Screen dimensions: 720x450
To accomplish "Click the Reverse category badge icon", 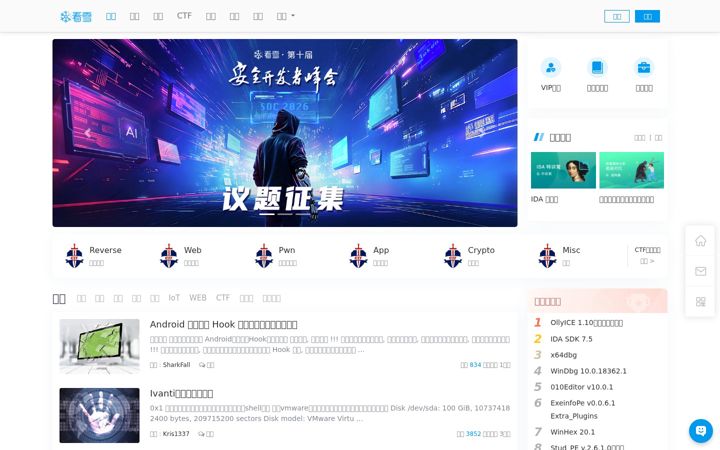I will pos(74,256).
